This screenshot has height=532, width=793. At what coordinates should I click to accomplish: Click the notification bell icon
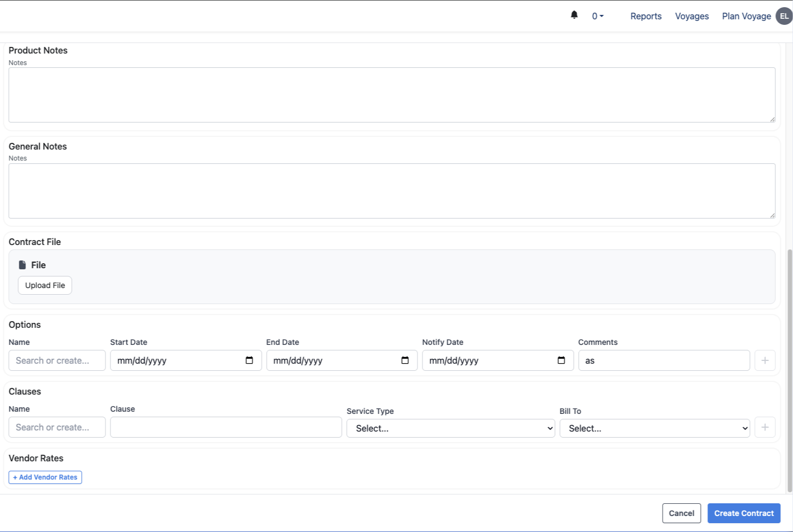coord(574,15)
